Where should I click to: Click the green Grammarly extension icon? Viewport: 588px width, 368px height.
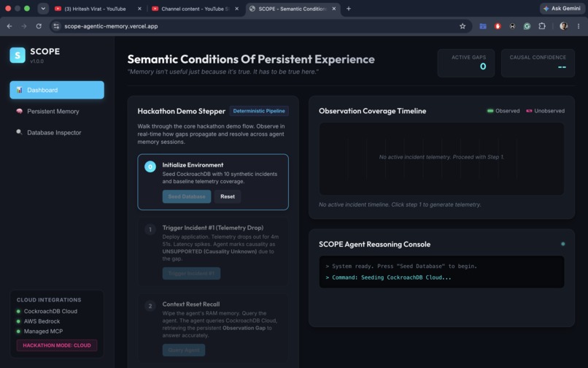click(x=527, y=26)
